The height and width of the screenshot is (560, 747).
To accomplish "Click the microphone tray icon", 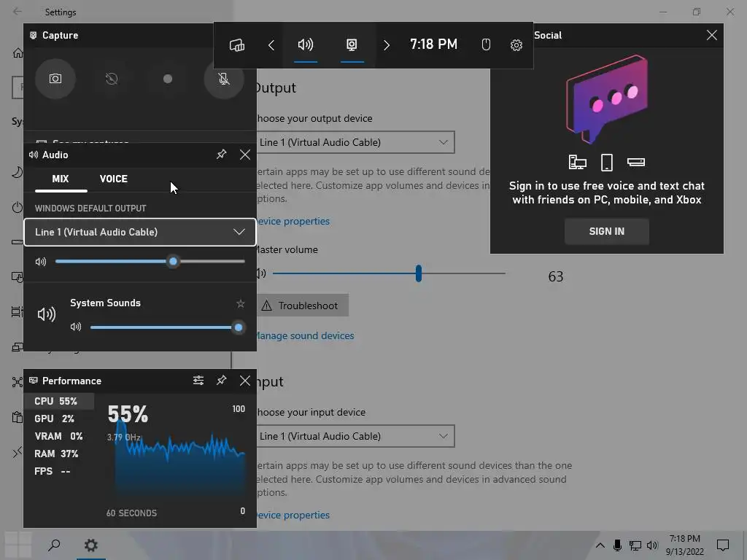I will point(617,545).
